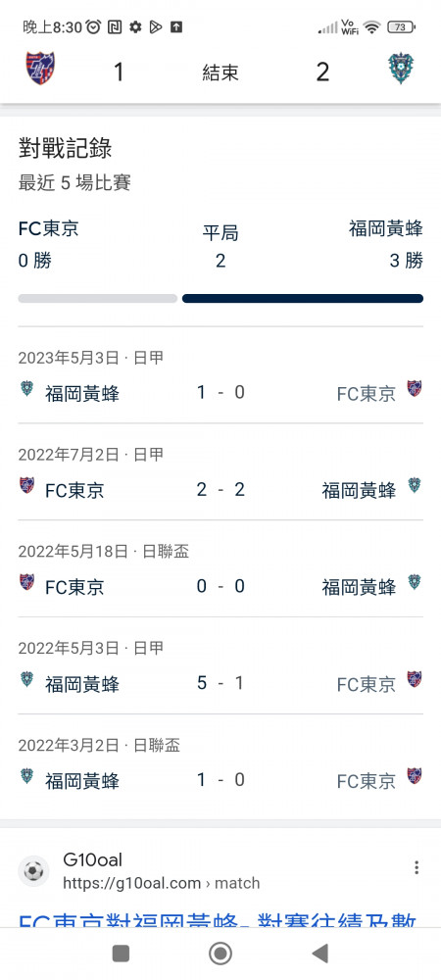Tap the alarm clock status icon
Viewport: 441px width, 980px height.
pos(94,26)
